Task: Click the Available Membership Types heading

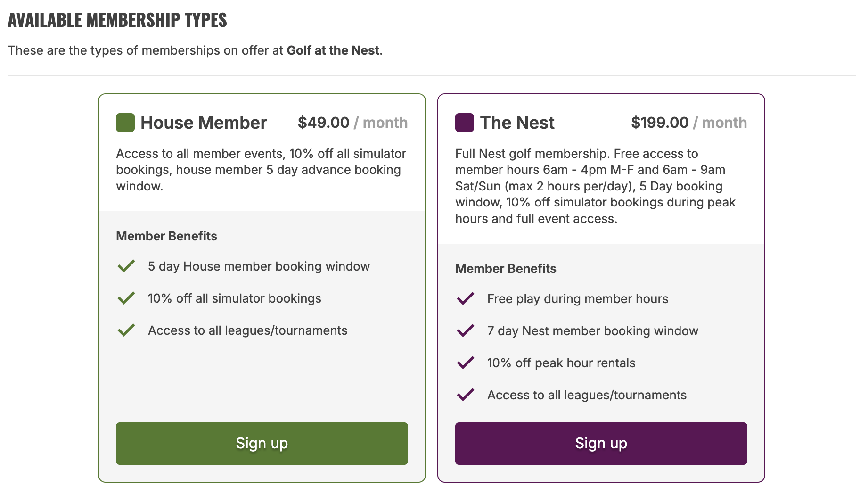Action: click(x=117, y=20)
